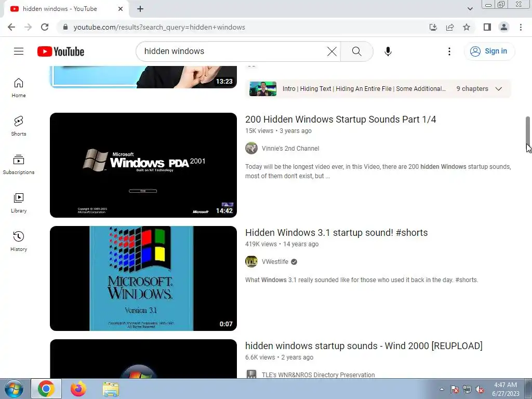The width and height of the screenshot is (532, 399).
Task: Open TLE's WNR&NROS Directory Preservation channel
Action: pyautogui.click(x=318, y=375)
